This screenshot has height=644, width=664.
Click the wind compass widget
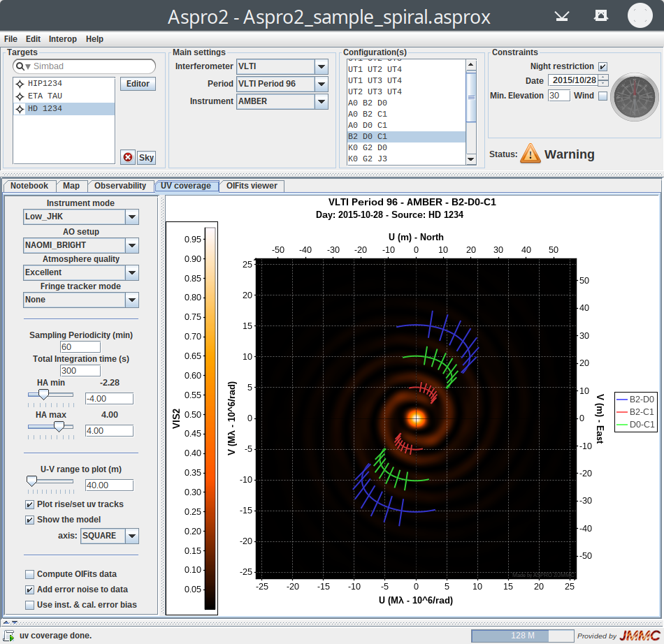pyautogui.click(x=635, y=97)
